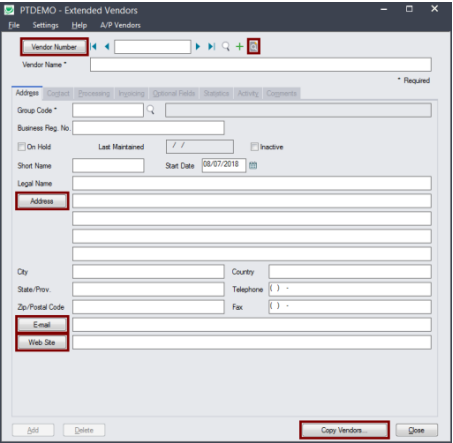The height and width of the screenshot is (443, 453).
Task: Open the Settings menu
Action: click(45, 25)
